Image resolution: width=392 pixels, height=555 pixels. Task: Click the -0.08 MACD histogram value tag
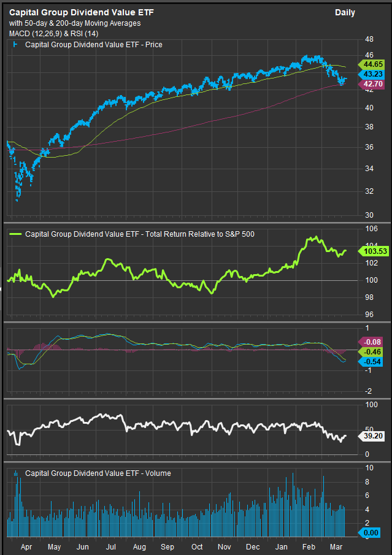pos(372,342)
